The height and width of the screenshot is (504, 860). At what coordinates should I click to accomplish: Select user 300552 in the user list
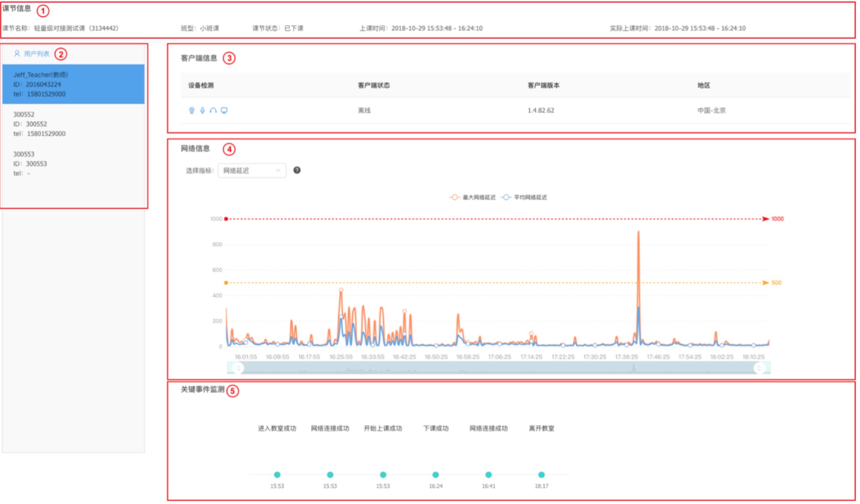[73, 124]
